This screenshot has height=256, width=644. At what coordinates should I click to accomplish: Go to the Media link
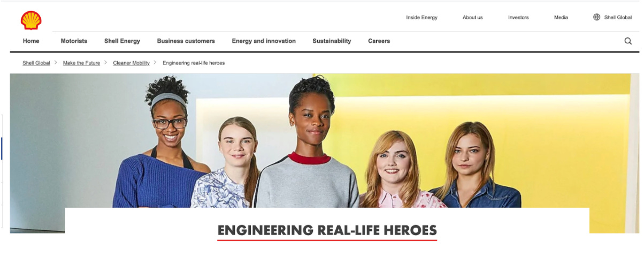(x=561, y=17)
